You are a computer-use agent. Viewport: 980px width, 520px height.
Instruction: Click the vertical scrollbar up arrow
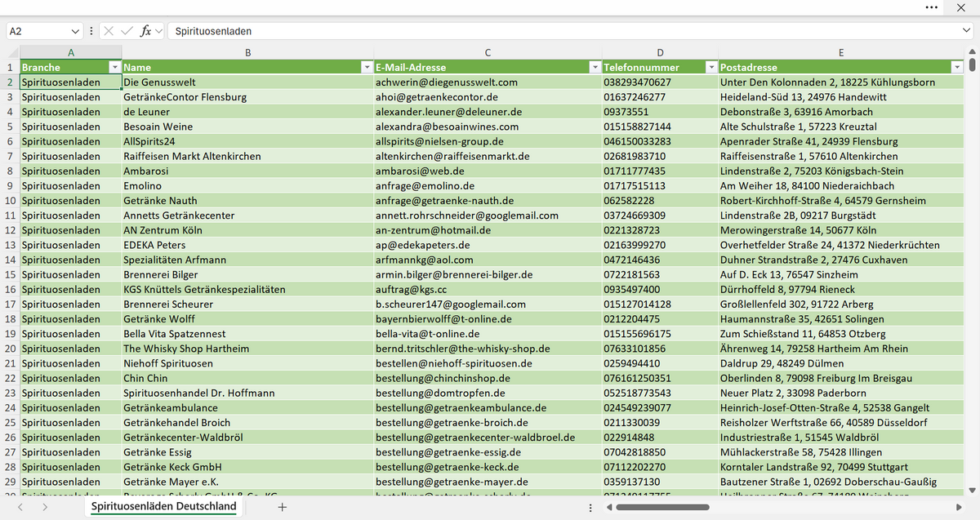pos(972,53)
